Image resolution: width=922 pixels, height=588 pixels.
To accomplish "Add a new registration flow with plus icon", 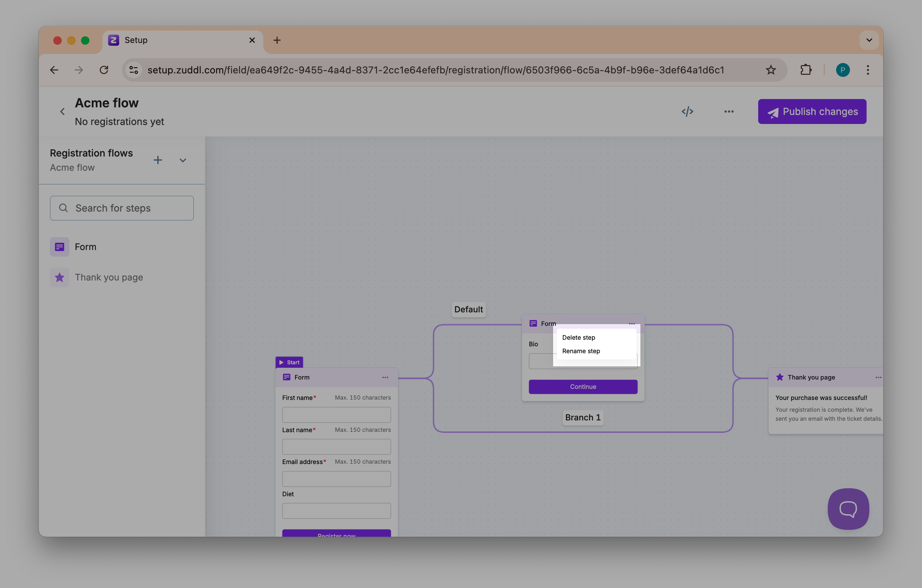I will 158,160.
